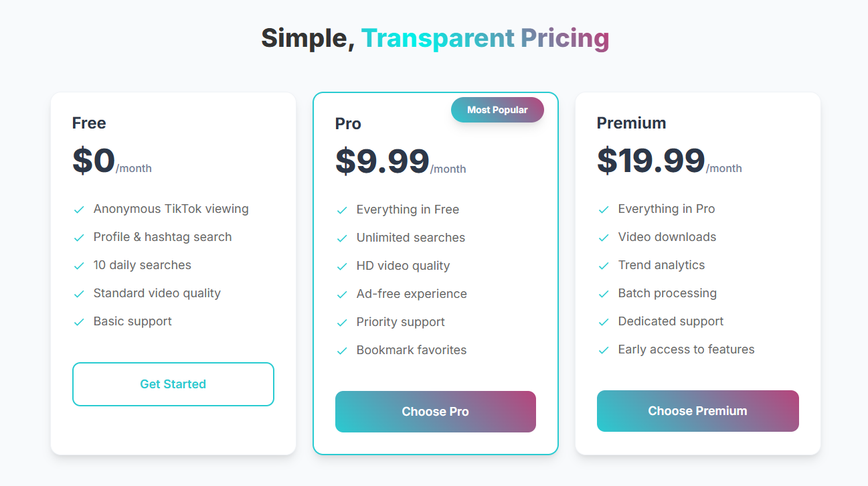
Task: Click checkmark next to Anonymous TikTok viewing
Action: coord(79,210)
